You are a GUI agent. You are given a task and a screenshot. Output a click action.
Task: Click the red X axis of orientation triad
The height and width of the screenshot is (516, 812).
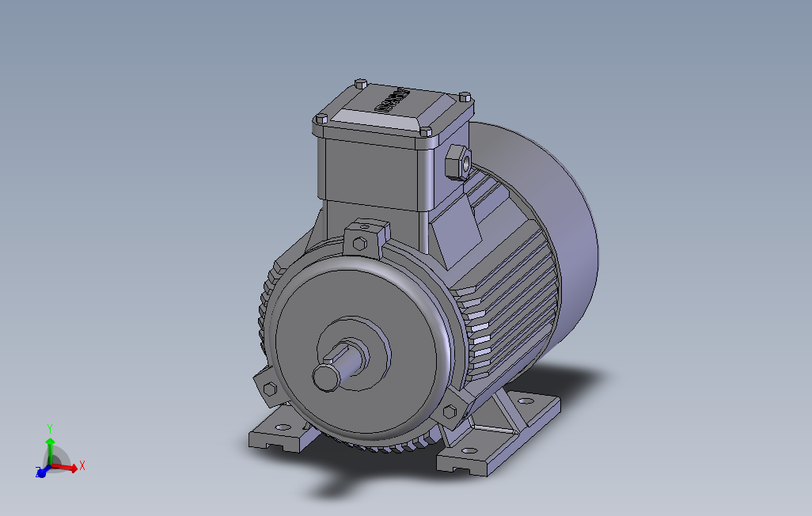pyautogui.click(x=66, y=467)
